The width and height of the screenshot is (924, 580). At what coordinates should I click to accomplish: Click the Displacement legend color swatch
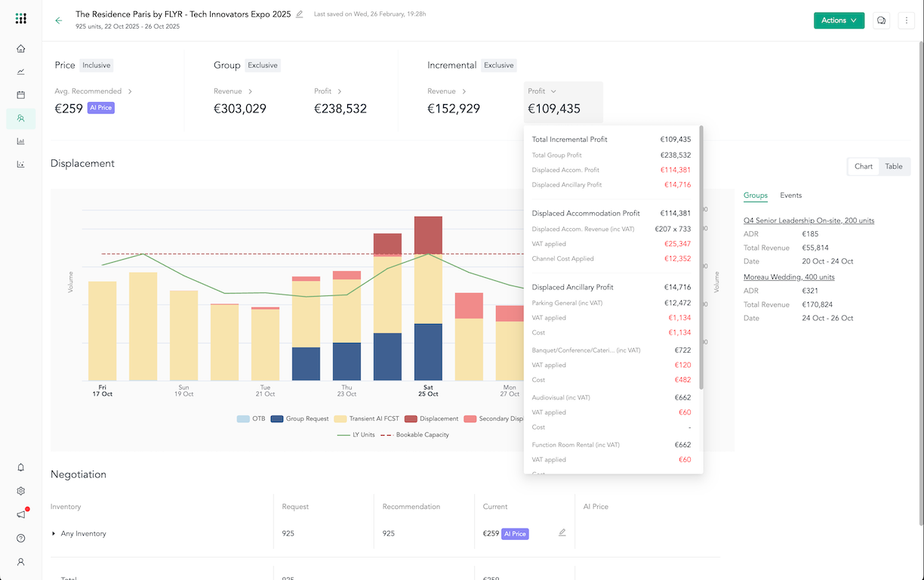tap(411, 418)
